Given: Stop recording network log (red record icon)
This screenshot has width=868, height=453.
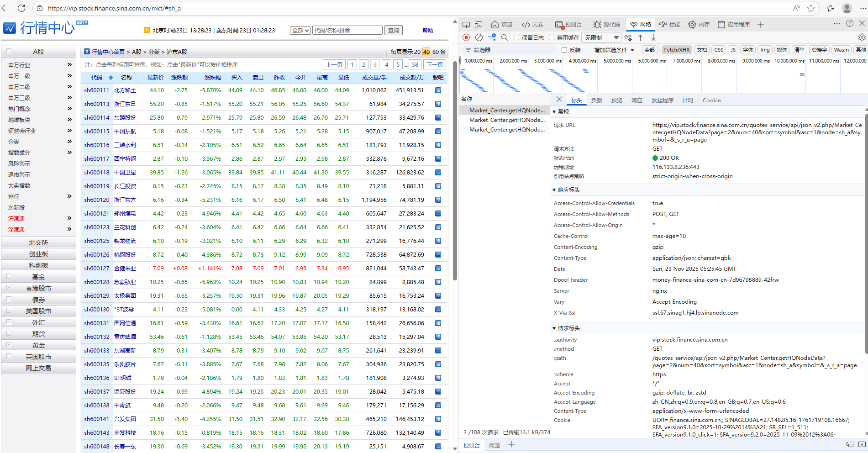Looking at the screenshot, I should (x=466, y=37).
